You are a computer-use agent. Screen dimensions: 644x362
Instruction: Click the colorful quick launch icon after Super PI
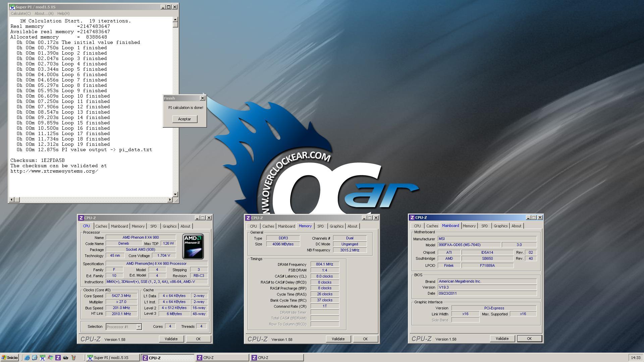click(50, 358)
